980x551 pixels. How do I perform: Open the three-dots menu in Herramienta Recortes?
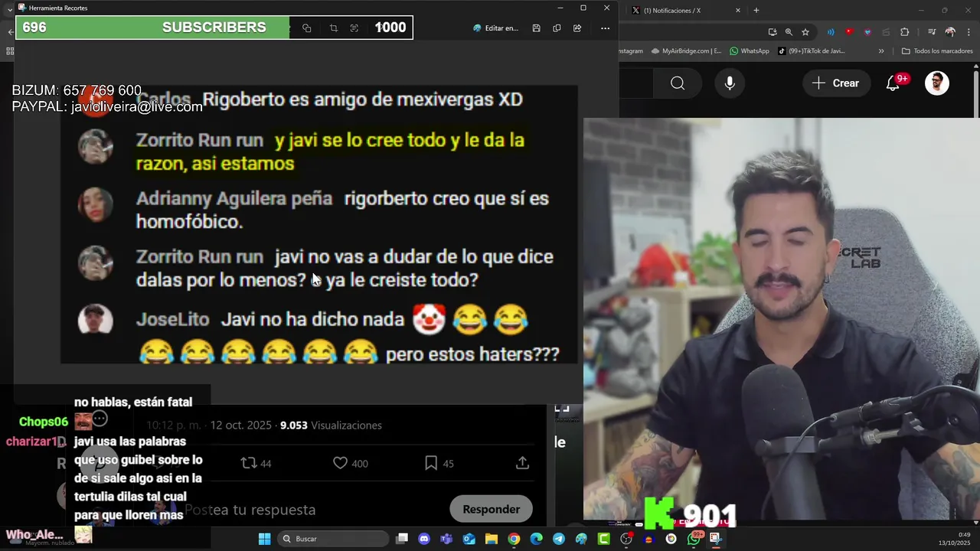(x=605, y=28)
